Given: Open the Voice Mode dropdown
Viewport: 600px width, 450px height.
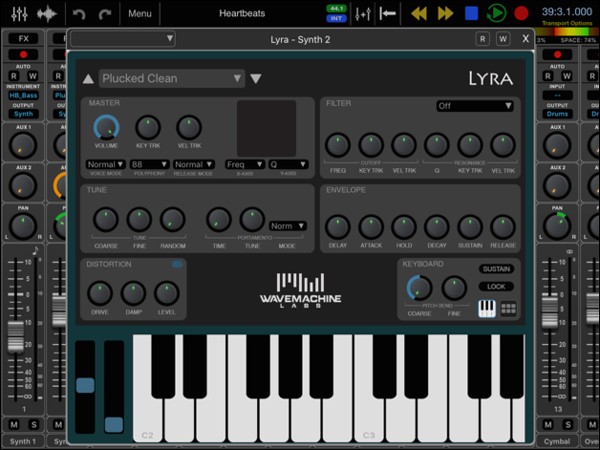Looking at the screenshot, I should click(x=105, y=164).
